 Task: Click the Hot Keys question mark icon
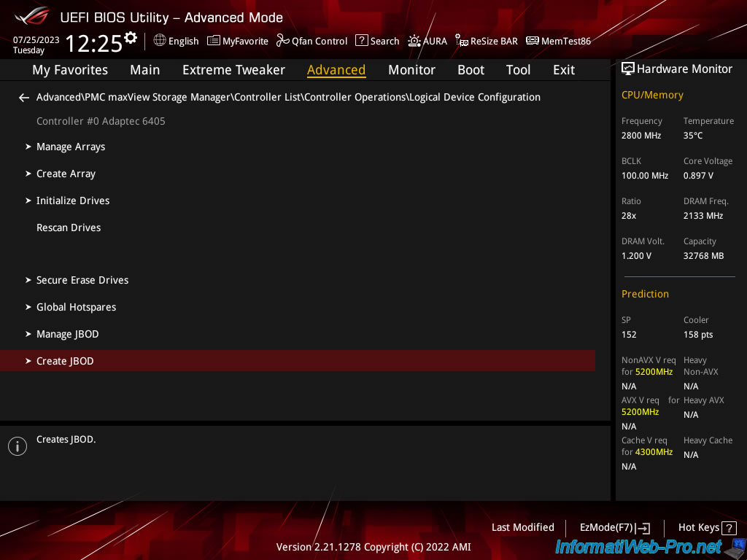(x=729, y=528)
